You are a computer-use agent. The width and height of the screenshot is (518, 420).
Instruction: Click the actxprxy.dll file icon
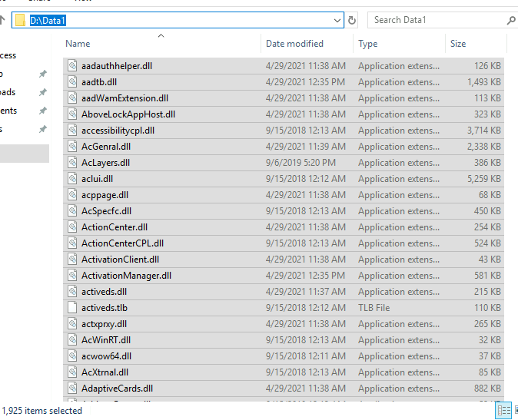[x=72, y=324]
